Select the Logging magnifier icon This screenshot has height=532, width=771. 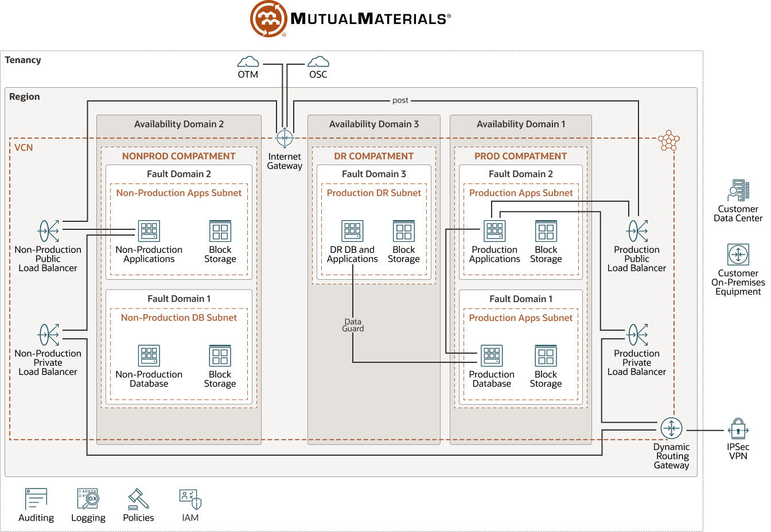[88, 495]
